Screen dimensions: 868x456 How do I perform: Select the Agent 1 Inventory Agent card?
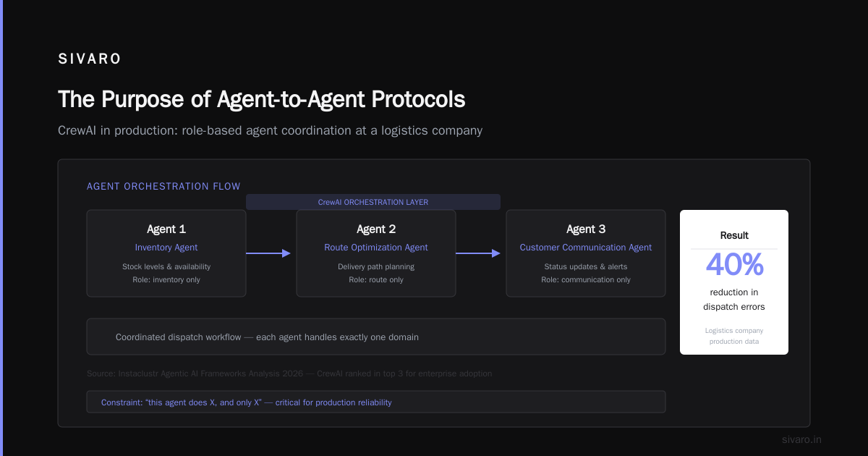coord(166,253)
